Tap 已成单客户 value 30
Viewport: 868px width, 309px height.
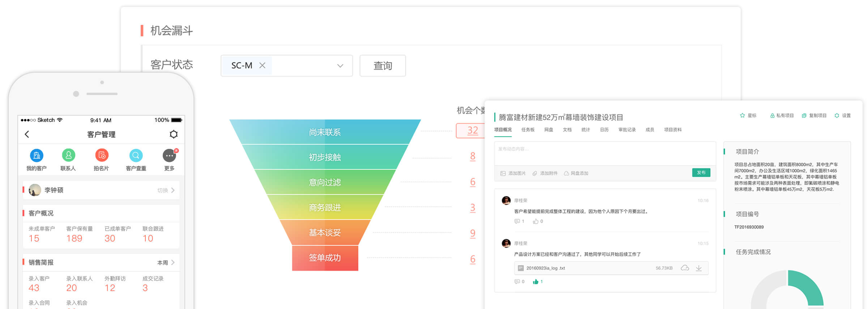tap(110, 239)
